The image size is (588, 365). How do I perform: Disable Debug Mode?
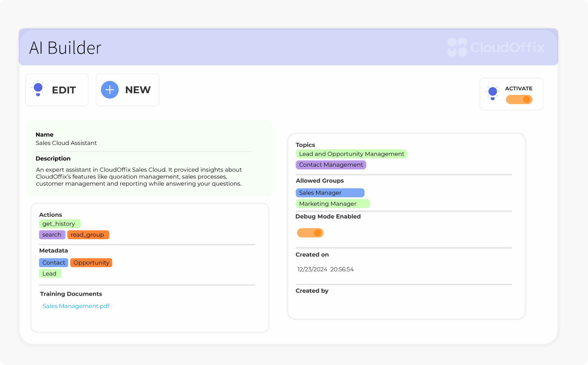[x=310, y=233]
